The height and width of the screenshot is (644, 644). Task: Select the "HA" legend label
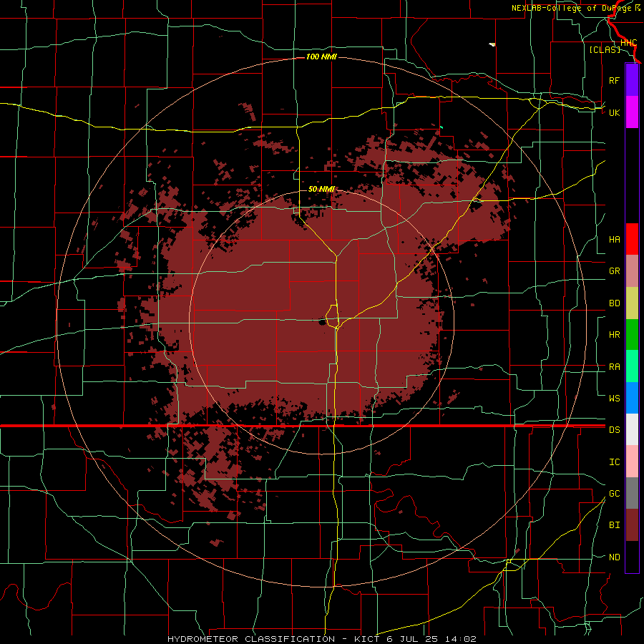(x=614, y=239)
